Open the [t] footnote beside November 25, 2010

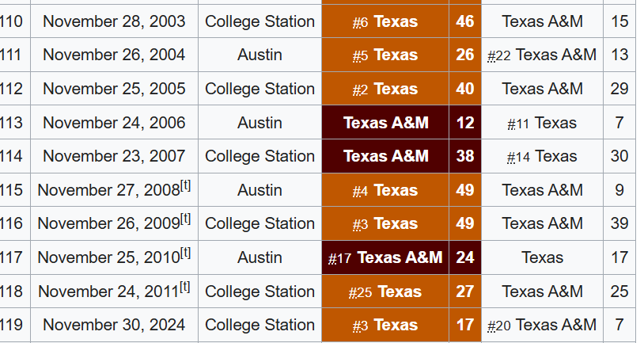(x=186, y=253)
